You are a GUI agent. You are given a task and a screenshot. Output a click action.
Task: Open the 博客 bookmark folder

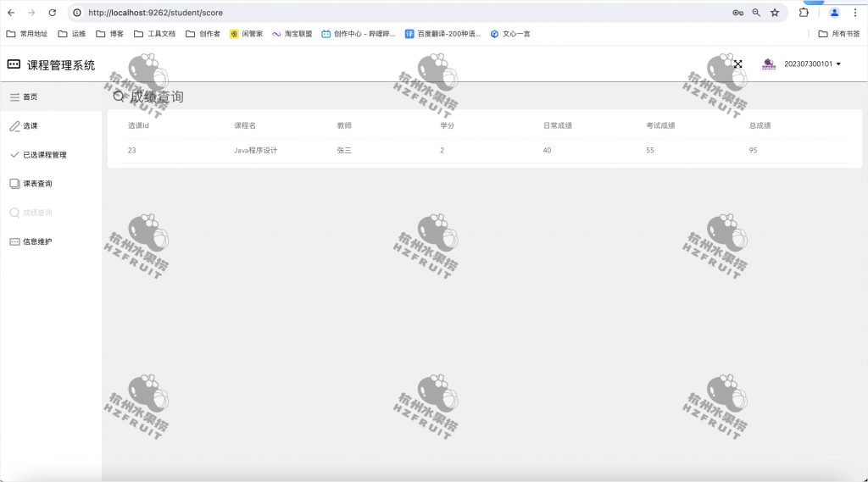tap(109, 34)
